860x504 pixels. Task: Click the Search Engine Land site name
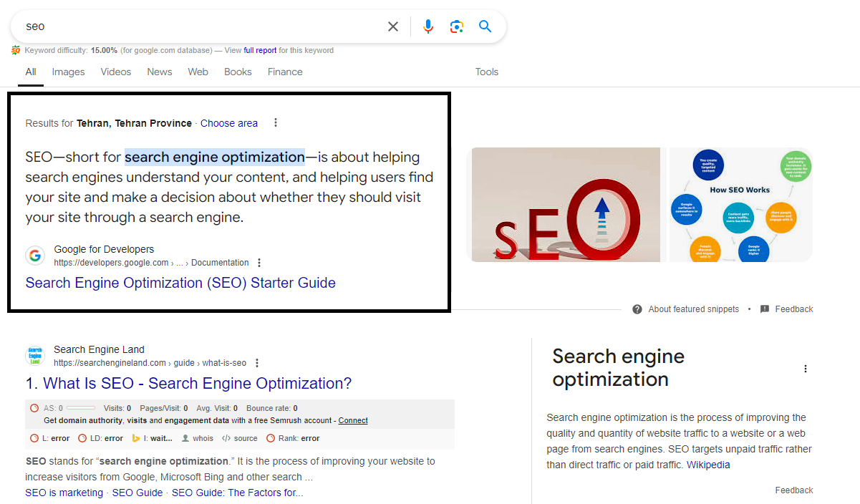[x=99, y=349]
